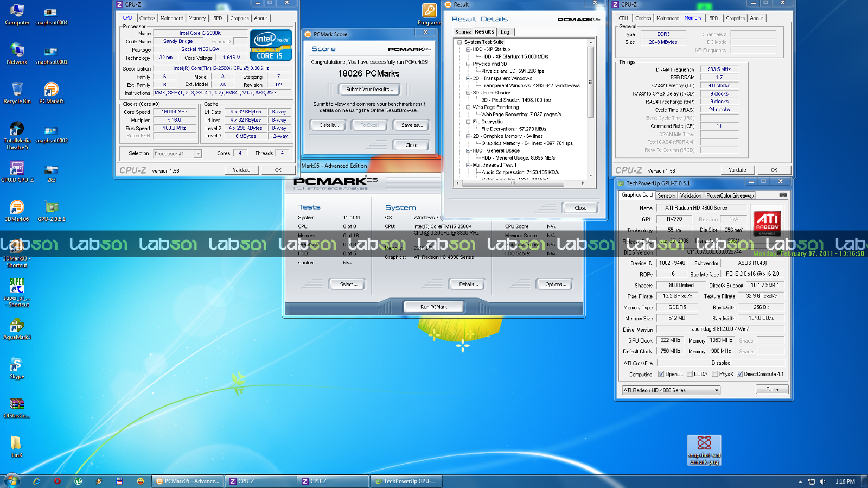The height and width of the screenshot is (488, 868).
Task: Open the Scores tab in Result window
Action: point(463,32)
